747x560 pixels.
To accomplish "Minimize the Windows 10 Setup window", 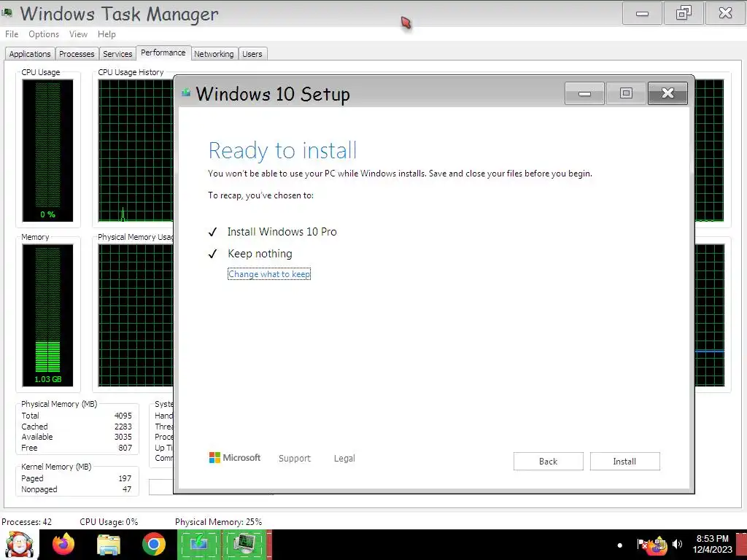I will tap(584, 93).
